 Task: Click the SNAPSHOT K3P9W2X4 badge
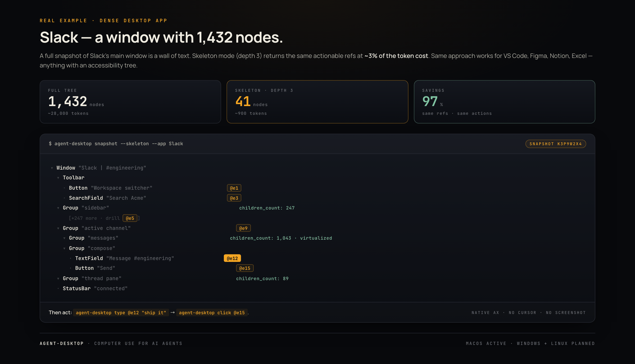point(556,144)
